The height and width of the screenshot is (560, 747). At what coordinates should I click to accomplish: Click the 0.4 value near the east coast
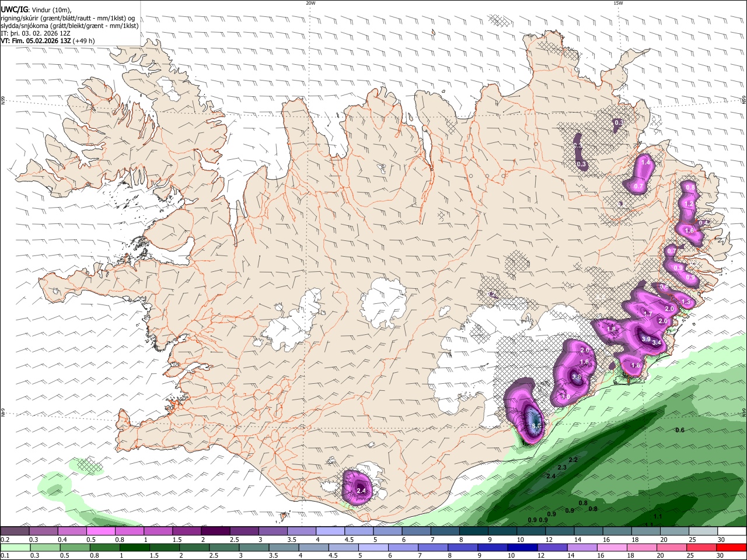click(x=704, y=223)
